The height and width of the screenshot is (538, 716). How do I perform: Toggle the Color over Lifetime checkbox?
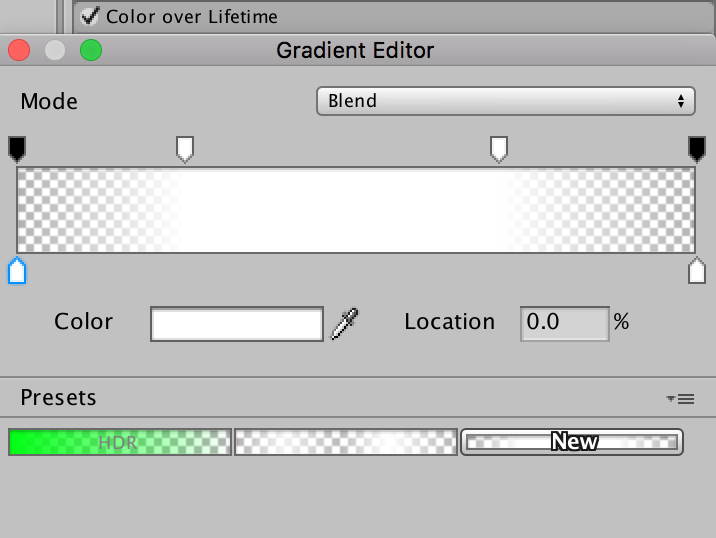(91, 16)
